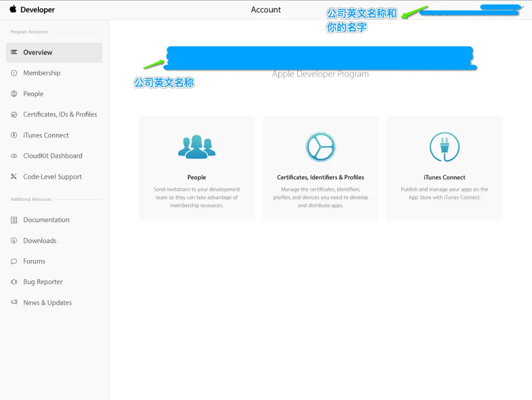
Task: Click the iTunes Connect plug card icon
Action: (x=444, y=147)
